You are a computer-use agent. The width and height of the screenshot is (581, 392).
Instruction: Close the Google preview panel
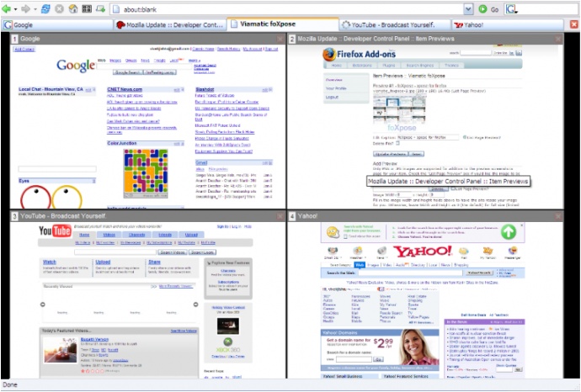[280, 39]
